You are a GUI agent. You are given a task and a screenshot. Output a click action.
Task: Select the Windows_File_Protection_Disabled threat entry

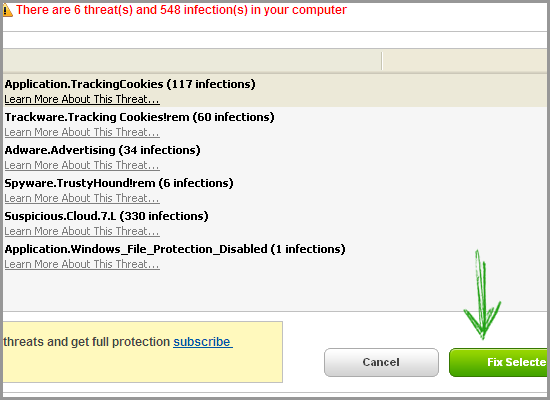(x=175, y=249)
